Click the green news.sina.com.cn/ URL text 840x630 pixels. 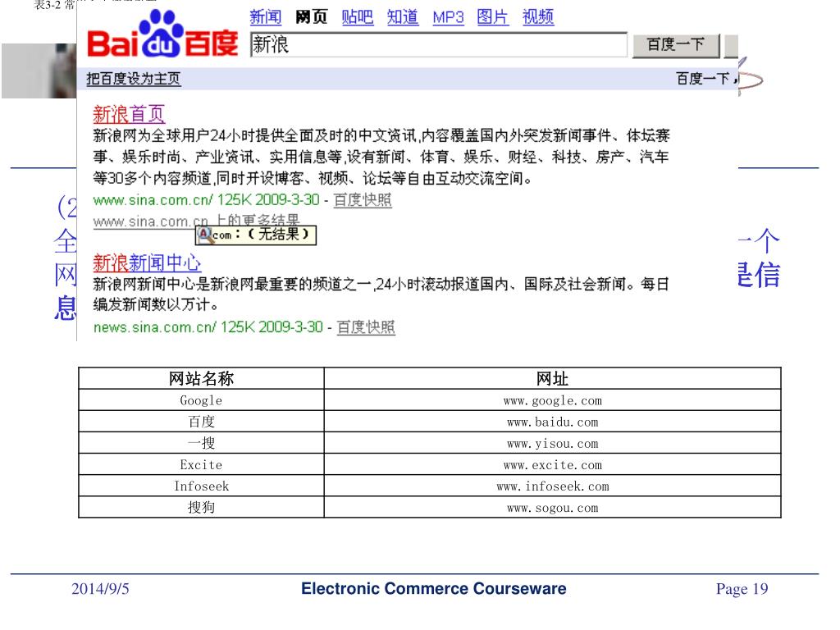coord(155,326)
